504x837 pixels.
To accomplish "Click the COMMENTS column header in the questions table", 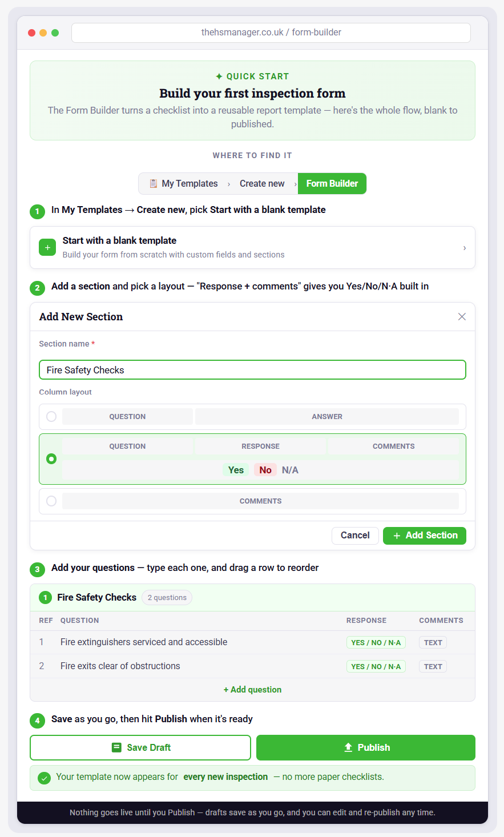I will [441, 621].
